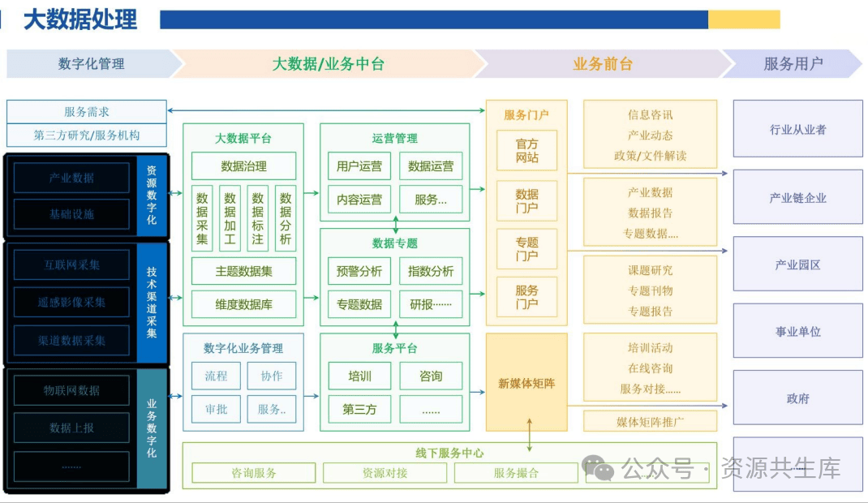The width and height of the screenshot is (868, 503).
Task: Select the 数据分析 vertical box
Action: click(x=286, y=218)
